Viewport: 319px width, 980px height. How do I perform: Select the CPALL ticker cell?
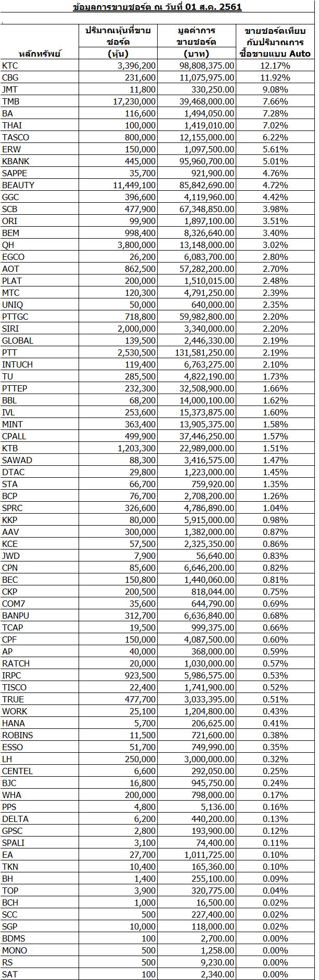[14, 436]
